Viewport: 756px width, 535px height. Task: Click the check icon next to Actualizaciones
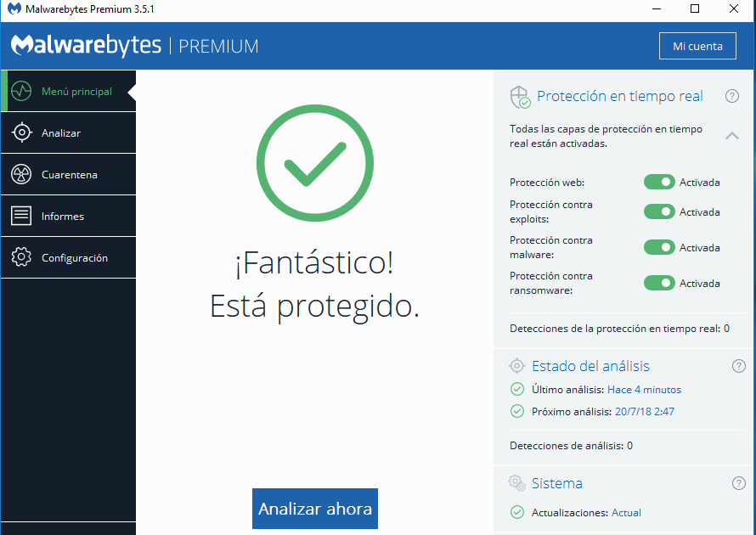[516, 512]
